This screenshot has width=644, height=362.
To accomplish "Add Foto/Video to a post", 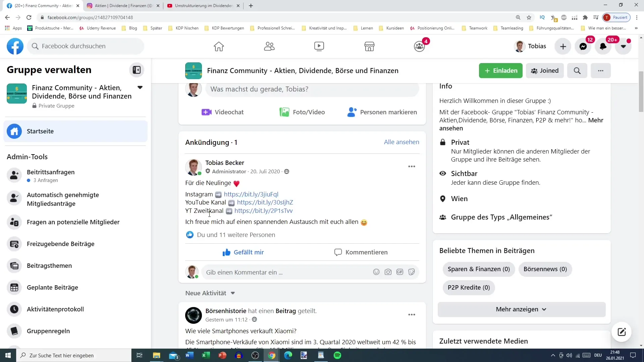I will 302,112.
